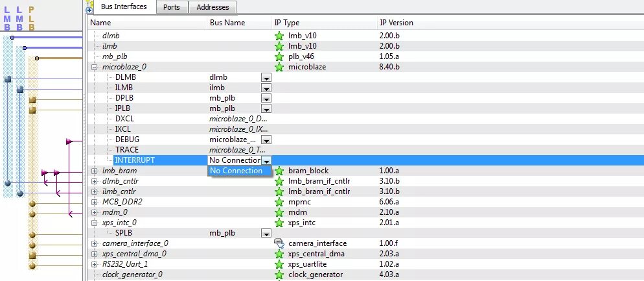Switch to the Addresses tab
644x281 pixels.
tap(213, 7)
